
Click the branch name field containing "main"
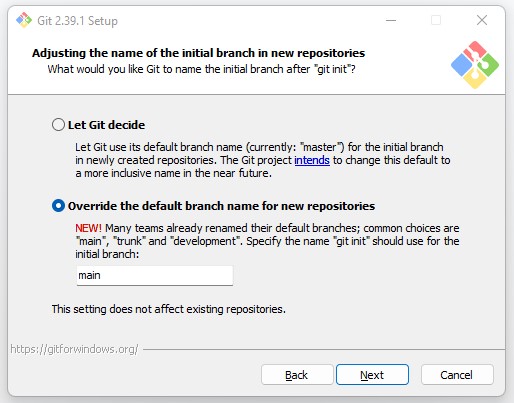point(155,275)
